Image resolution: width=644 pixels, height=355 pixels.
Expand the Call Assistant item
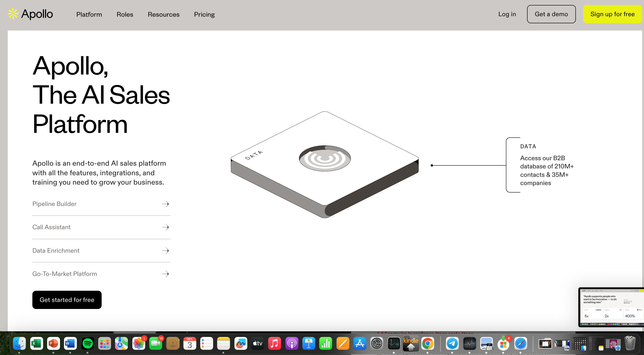[165, 227]
